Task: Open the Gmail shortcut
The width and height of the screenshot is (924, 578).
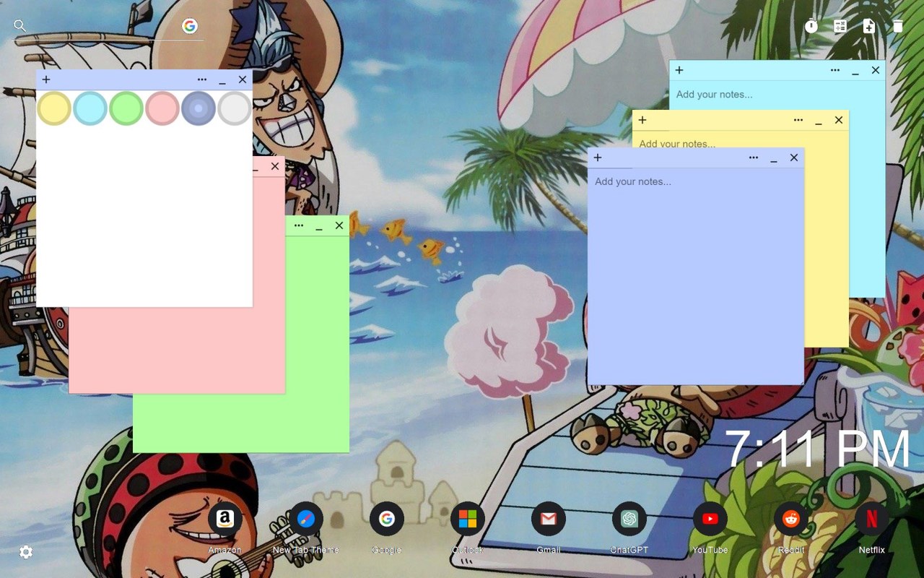Action: pyautogui.click(x=549, y=519)
